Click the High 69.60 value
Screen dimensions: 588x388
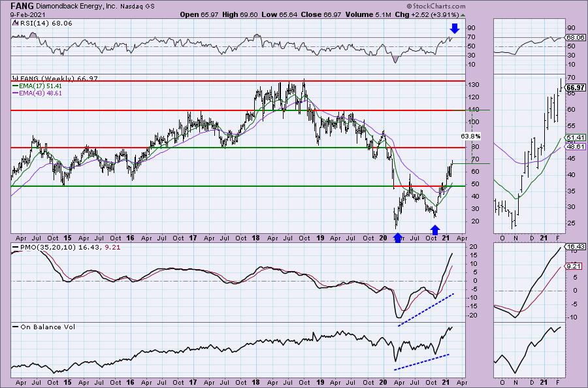240,14
